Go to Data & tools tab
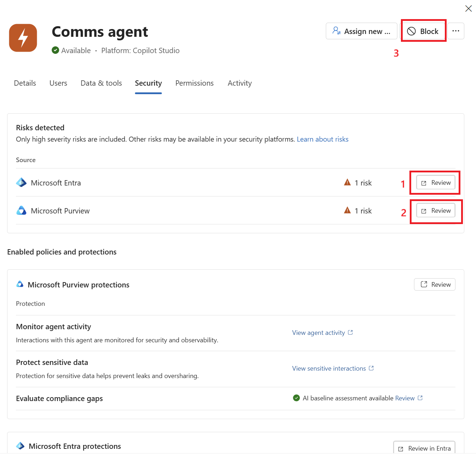The width and height of the screenshot is (476, 463). tap(101, 83)
